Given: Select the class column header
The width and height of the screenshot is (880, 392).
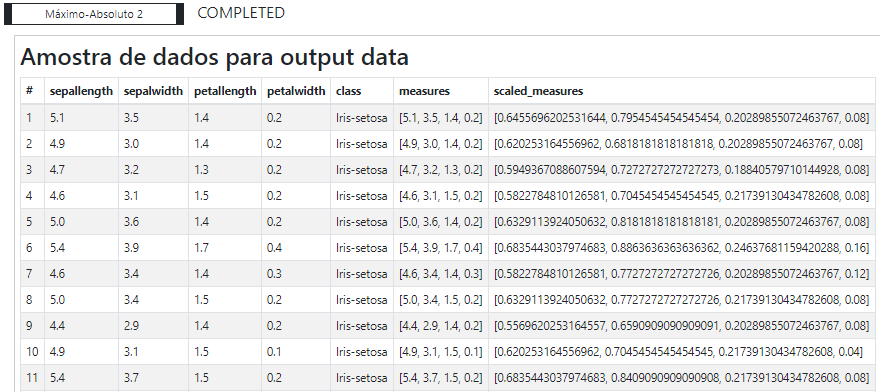Looking at the screenshot, I should [x=362, y=91].
